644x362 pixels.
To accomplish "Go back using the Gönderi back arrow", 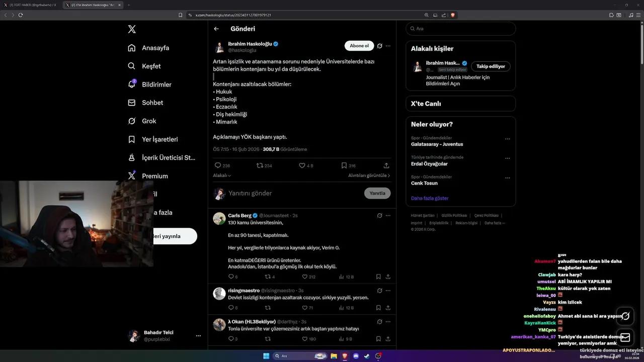I will click(216, 29).
